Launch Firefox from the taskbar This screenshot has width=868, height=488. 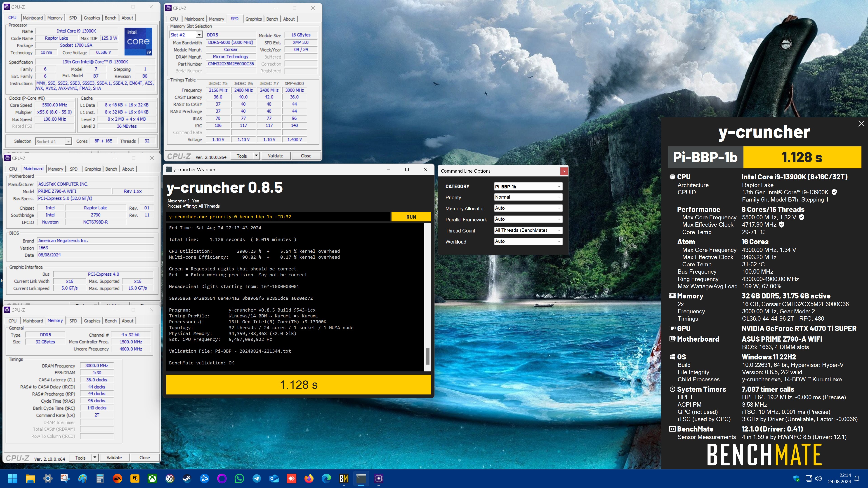click(309, 478)
